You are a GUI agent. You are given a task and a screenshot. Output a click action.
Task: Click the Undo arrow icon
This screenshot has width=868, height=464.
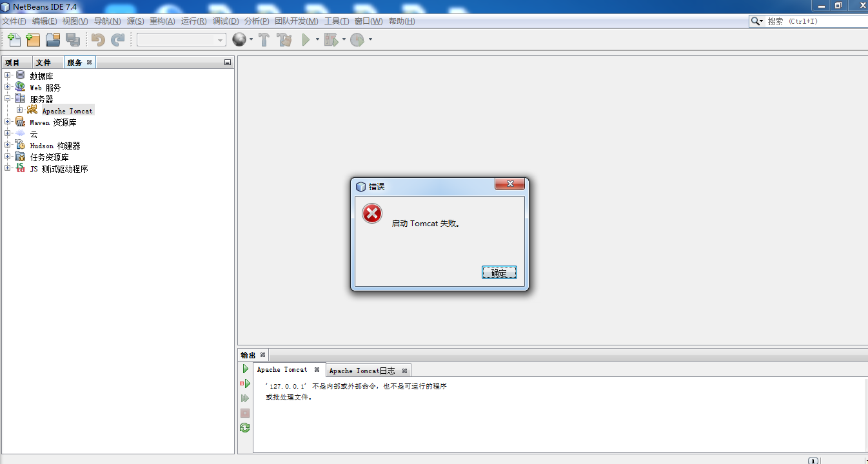click(98, 40)
